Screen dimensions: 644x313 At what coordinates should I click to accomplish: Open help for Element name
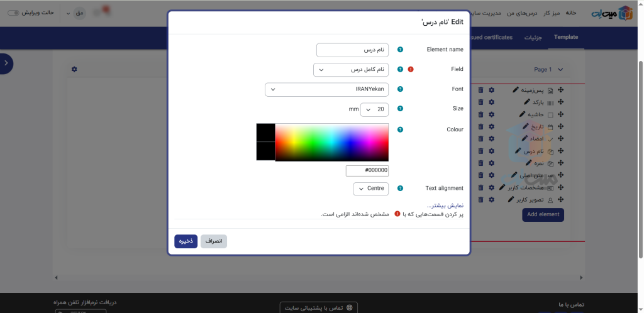(x=400, y=50)
